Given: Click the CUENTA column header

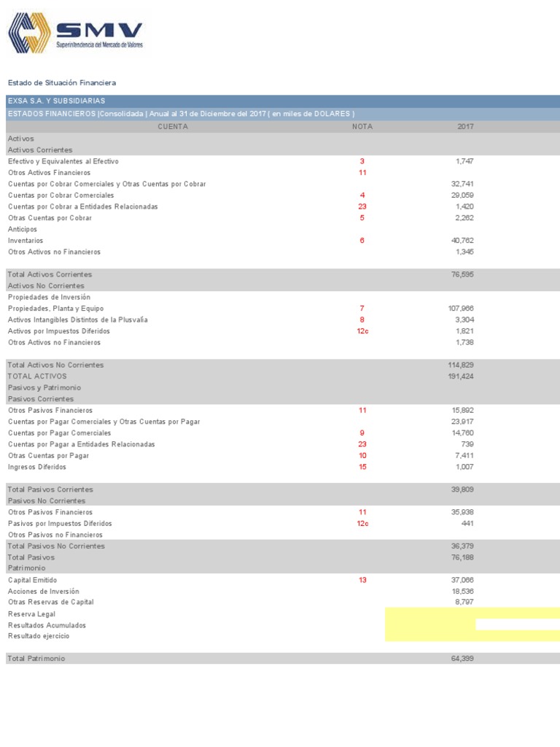Looking at the screenshot, I should point(173,126).
